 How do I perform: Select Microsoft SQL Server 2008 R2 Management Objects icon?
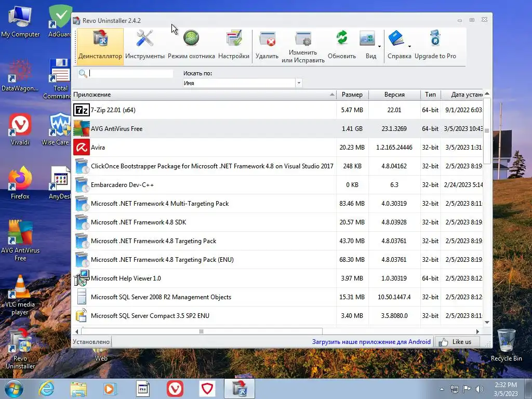click(82, 297)
